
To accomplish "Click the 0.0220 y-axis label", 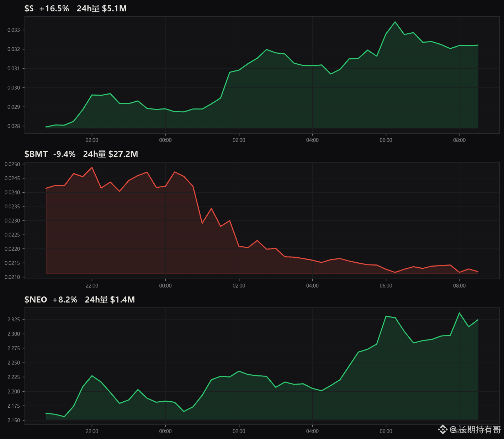I will [12, 249].
